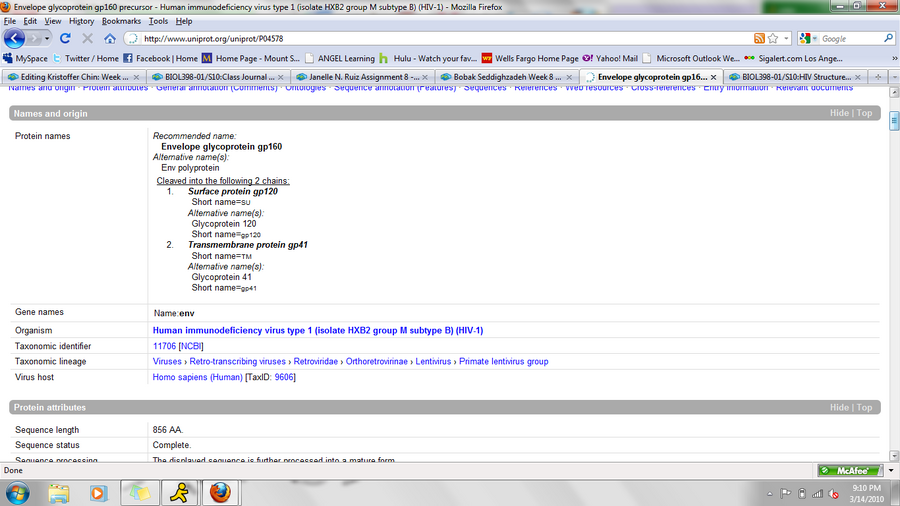
Task: Reload the page with the refresh icon
Action: click(x=66, y=38)
